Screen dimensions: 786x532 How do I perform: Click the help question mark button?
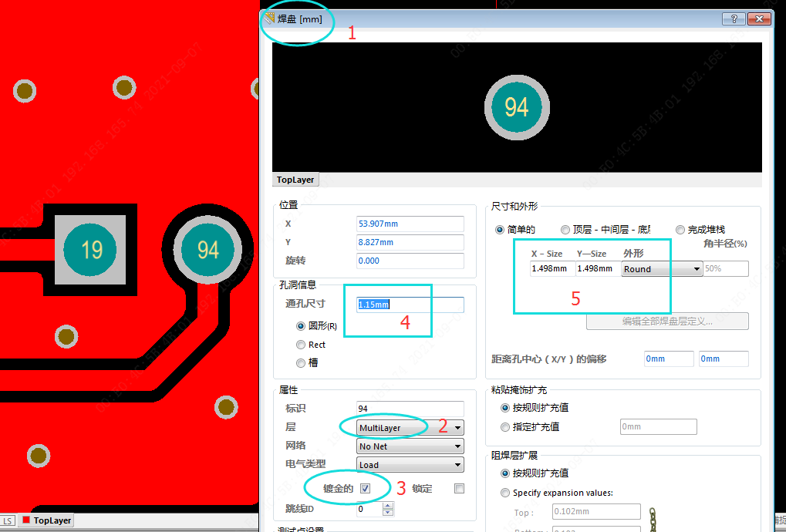tap(734, 19)
